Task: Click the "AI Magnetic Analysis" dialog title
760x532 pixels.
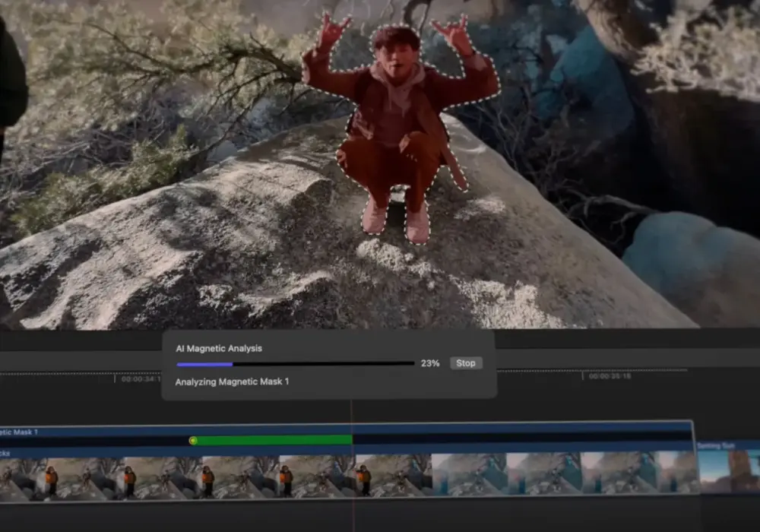Action: pyautogui.click(x=219, y=348)
